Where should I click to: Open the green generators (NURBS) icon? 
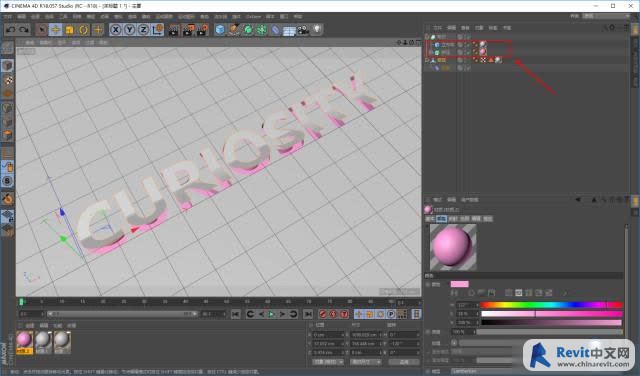pos(248,30)
